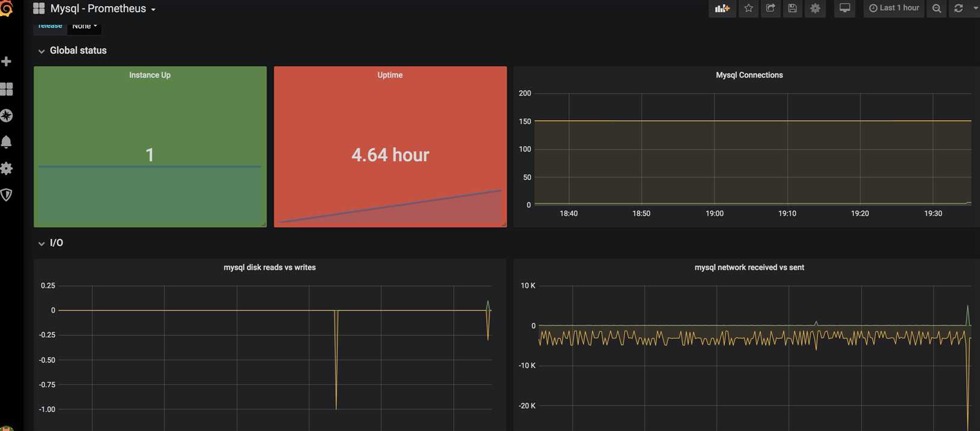The width and height of the screenshot is (980, 431).
Task: Open the Alerting bell icon
Action: [7, 142]
